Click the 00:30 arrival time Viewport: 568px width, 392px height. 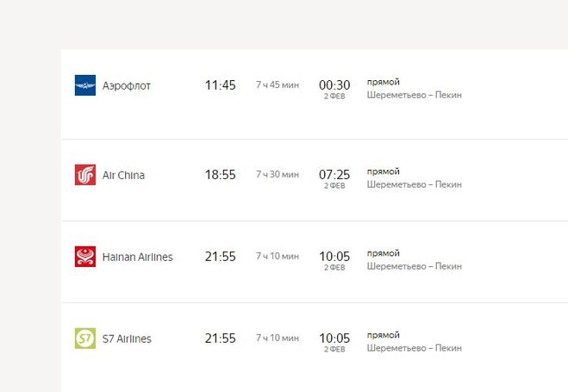click(334, 84)
